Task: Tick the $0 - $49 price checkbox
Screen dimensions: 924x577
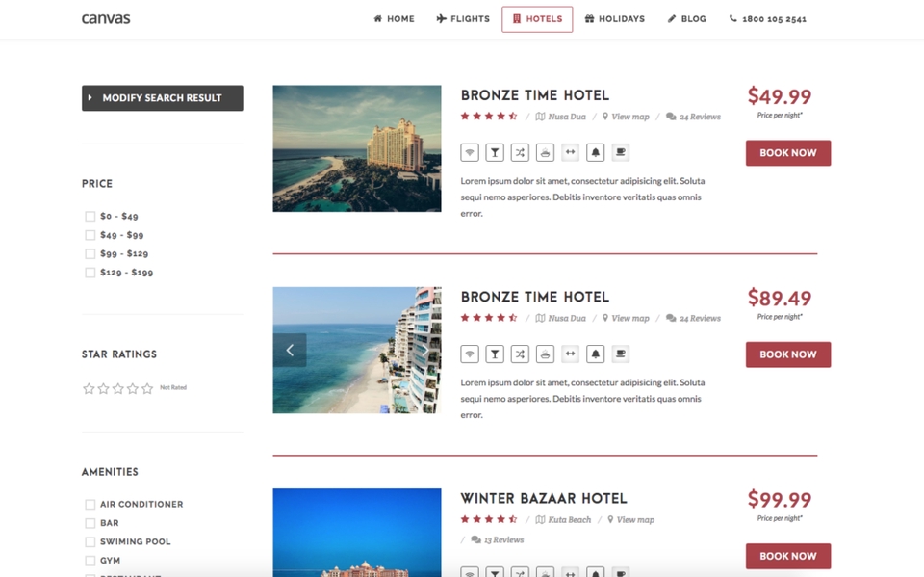Action: click(90, 217)
